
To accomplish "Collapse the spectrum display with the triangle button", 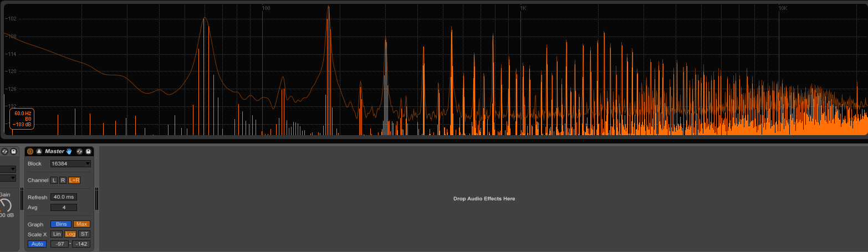I will (x=39, y=151).
